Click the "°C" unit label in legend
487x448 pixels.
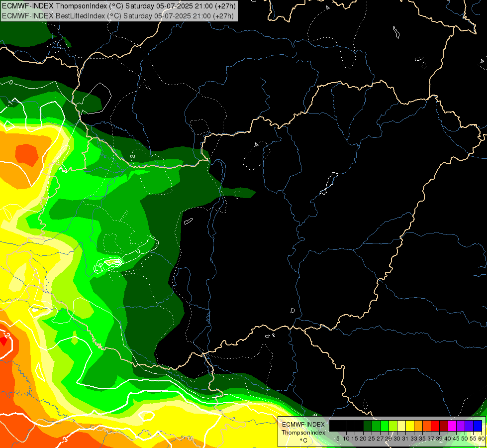(304, 441)
